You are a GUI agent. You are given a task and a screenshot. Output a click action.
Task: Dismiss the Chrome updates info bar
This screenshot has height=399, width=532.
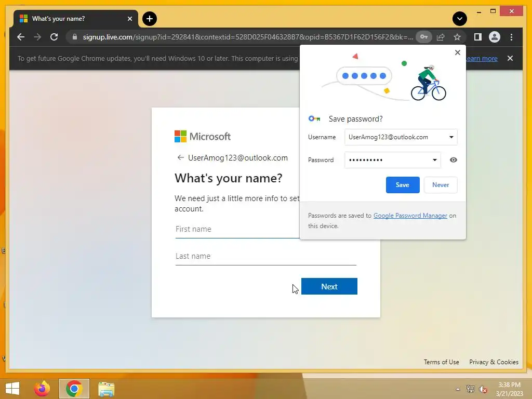click(x=510, y=58)
